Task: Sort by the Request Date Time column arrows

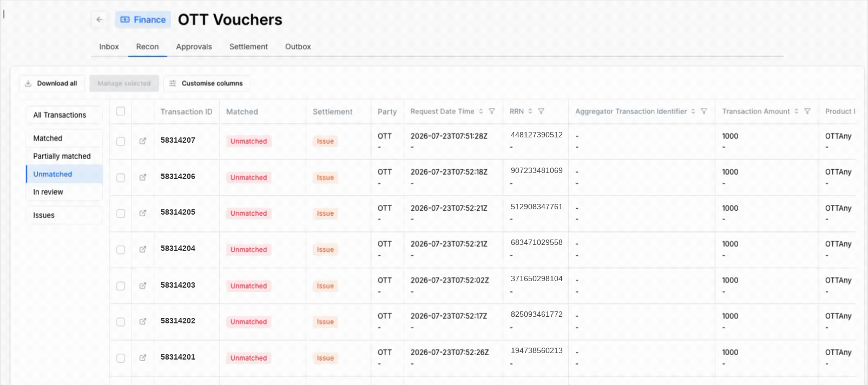Action: tap(481, 111)
